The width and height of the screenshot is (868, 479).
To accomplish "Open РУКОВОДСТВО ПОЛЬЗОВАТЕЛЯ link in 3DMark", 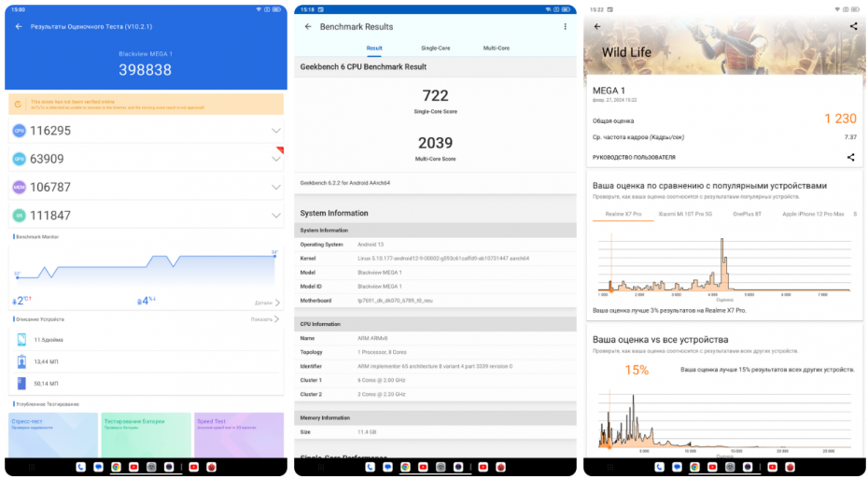I will (634, 157).
